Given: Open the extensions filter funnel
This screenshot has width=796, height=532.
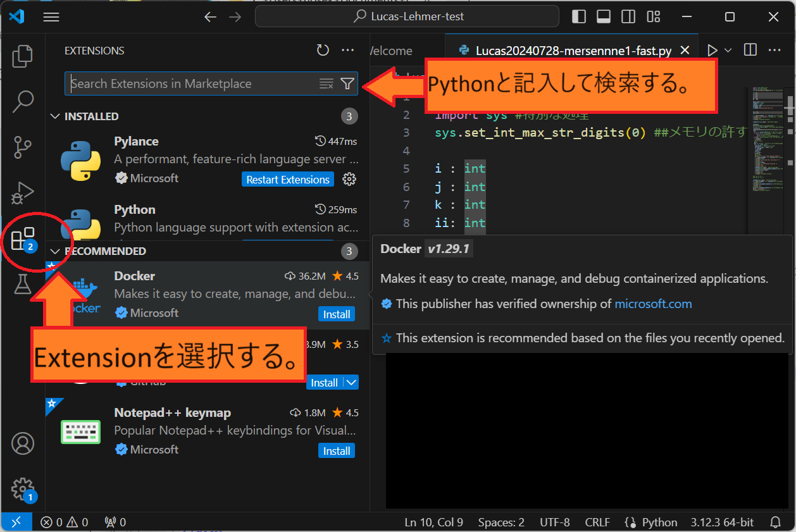Looking at the screenshot, I should click(x=347, y=84).
